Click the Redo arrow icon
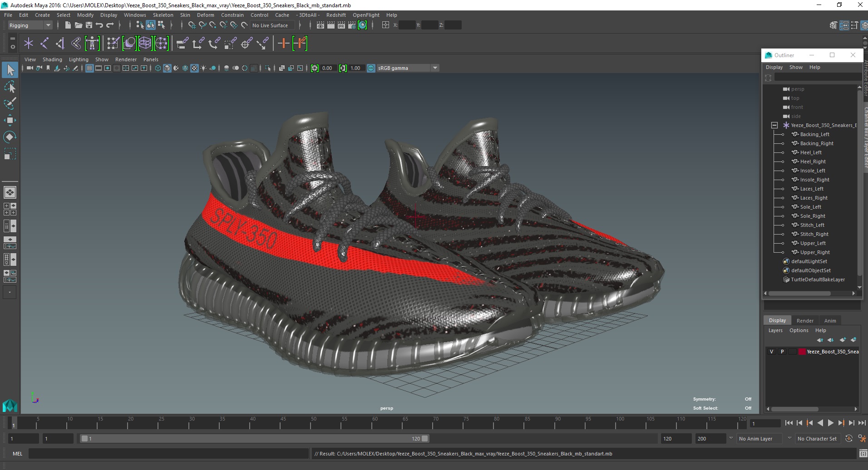The height and width of the screenshot is (470, 868). (110, 25)
